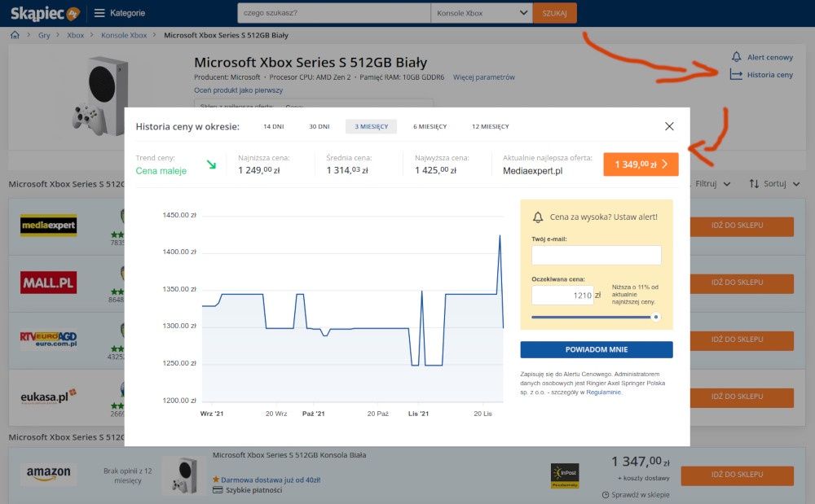Screen dimensions: 815x504
Task: Click the Alert cenowy bell icon
Action: point(736,56)
